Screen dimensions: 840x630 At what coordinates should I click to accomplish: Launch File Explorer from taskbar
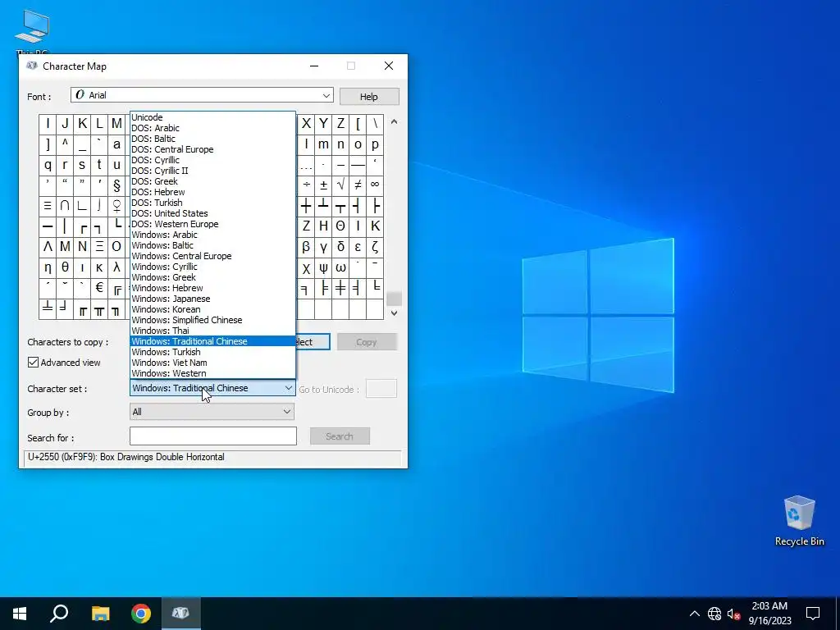click(x=100, y=614)
